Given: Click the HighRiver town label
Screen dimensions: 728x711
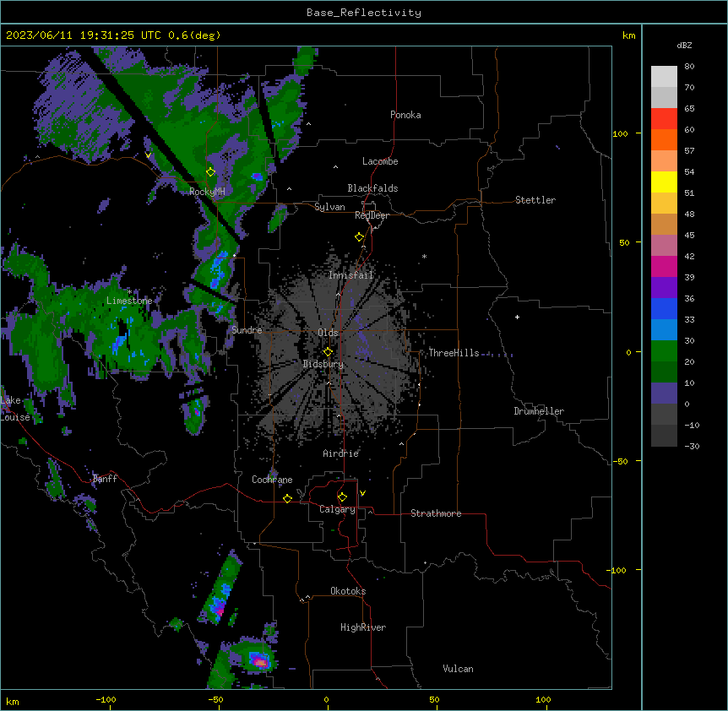Looking at the screenshot, I should pyautogui.click(x=363, y=627).
